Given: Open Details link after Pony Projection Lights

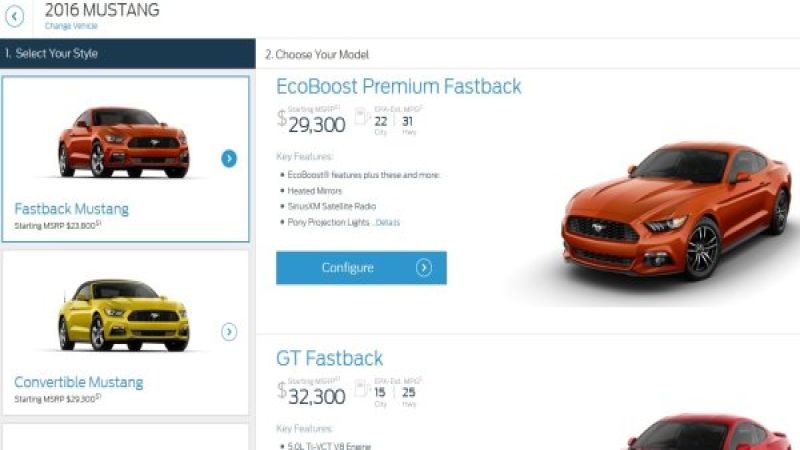Looking at the screenshot, I should [x=387, y=222].
